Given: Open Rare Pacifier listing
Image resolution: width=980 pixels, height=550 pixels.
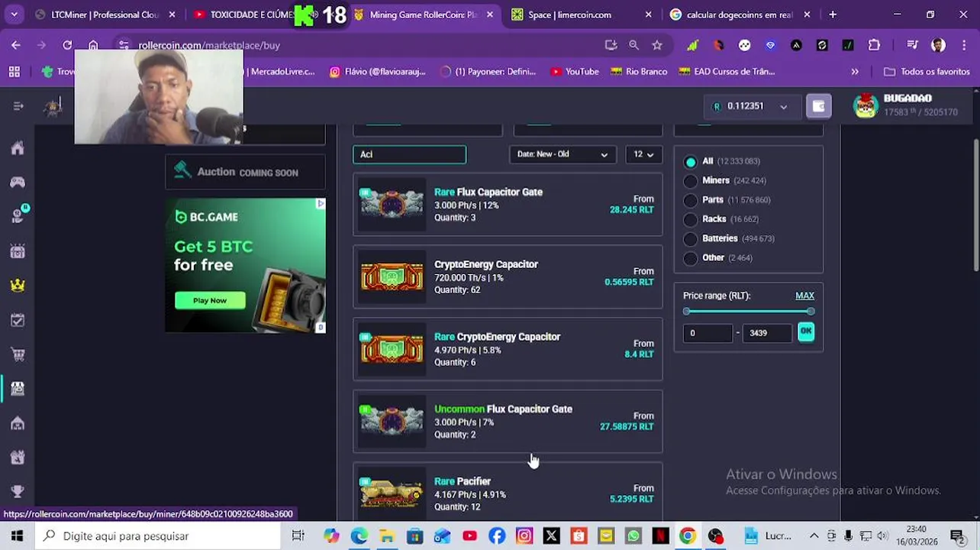Looking at the screenshot, I should coord(508,493).
